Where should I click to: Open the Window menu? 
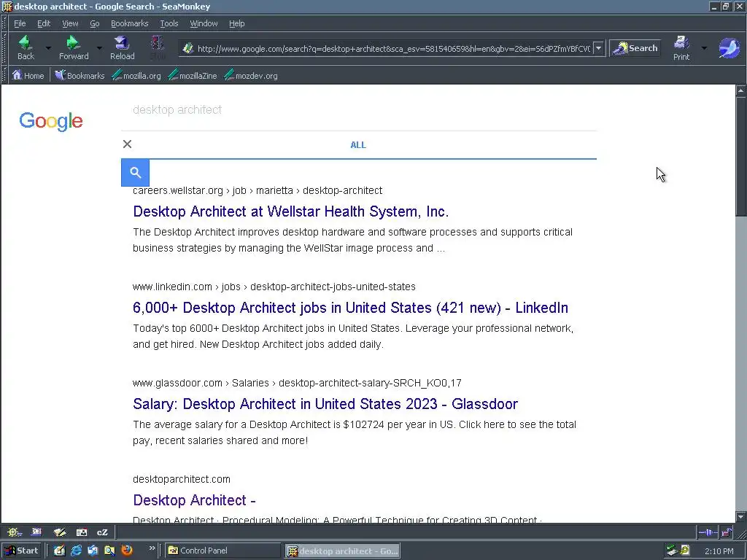pos(204,23)
